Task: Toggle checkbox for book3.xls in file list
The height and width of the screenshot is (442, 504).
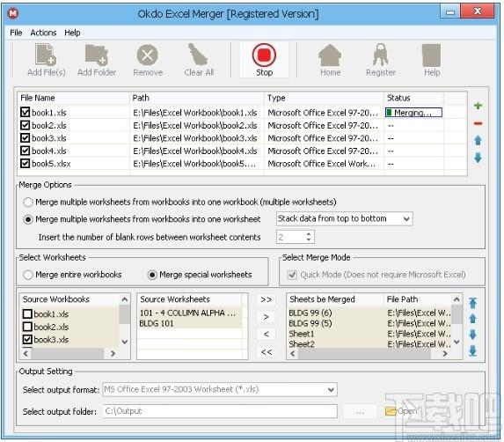Action: pyautogui.click(x=25, y=138)
